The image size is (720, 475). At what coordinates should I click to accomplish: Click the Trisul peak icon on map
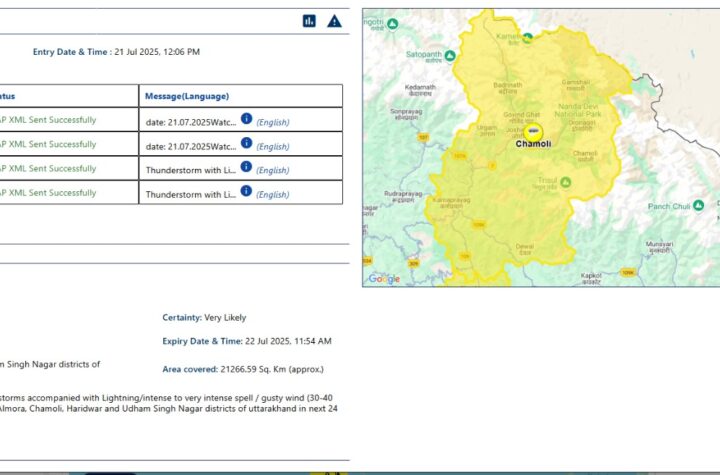point(566,182)
